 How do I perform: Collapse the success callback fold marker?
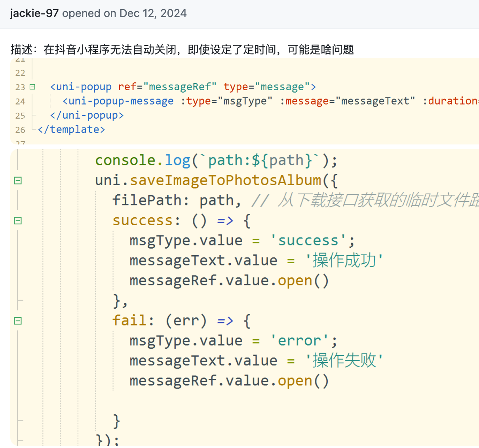point(18,221)
